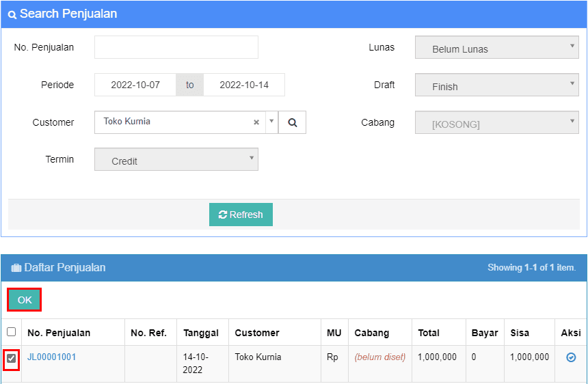The height and width of the screenshot is (384, 588).
Task: Click the customer search magnifier icon
Action: point(293,122)
